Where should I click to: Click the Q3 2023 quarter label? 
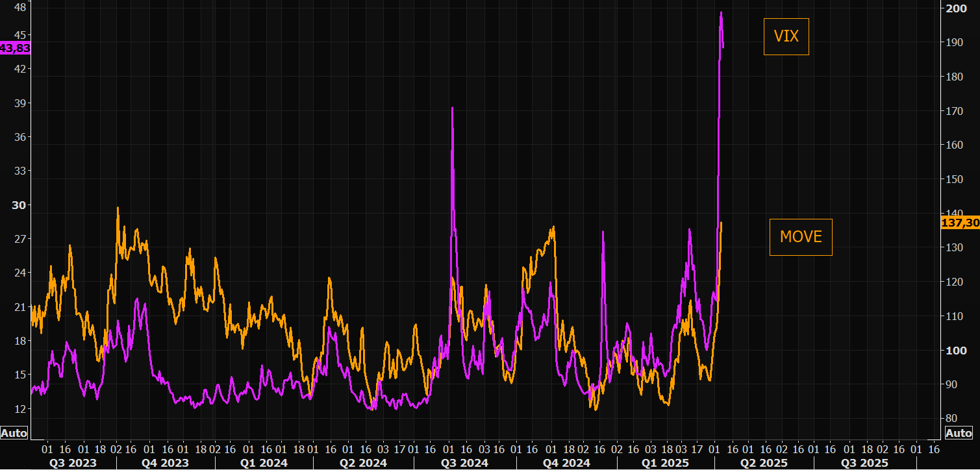[x=72, y=463]
